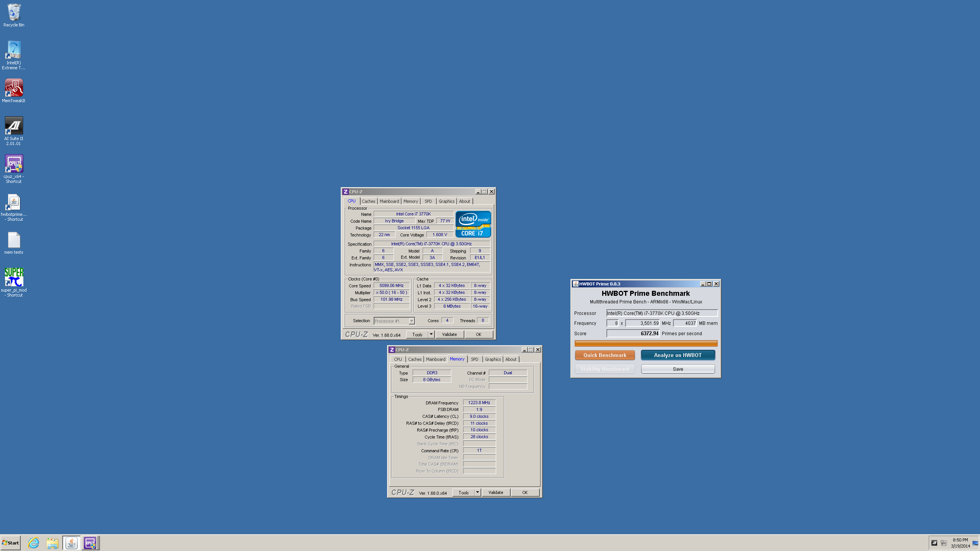This screenshot has height=551, width=980.
Task: Click the orange benchmark progress bar
Action: coord(646,343)
